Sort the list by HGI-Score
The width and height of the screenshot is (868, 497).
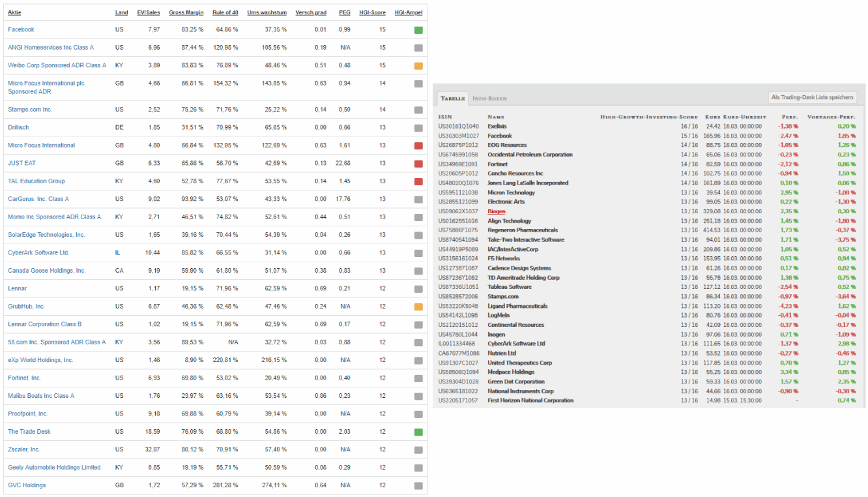(371, 12)
